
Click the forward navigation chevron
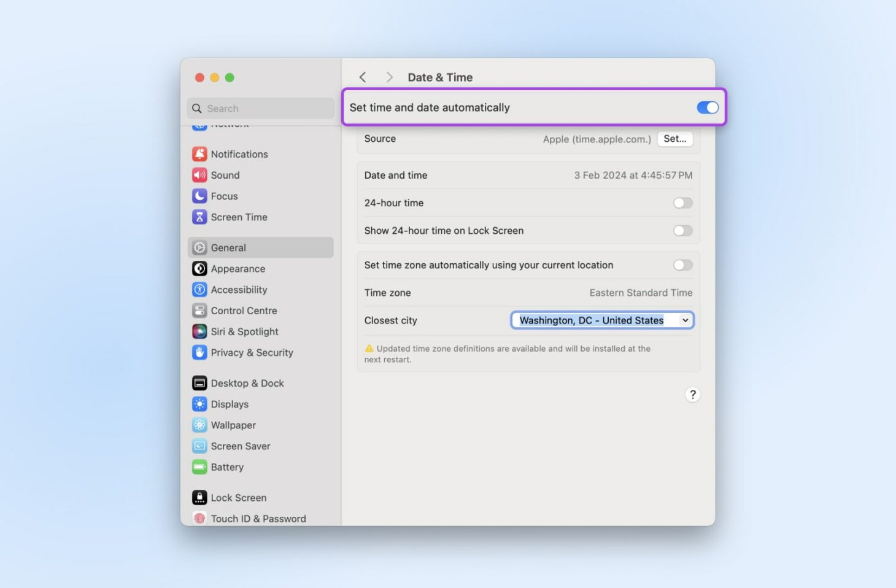point(389,77)
